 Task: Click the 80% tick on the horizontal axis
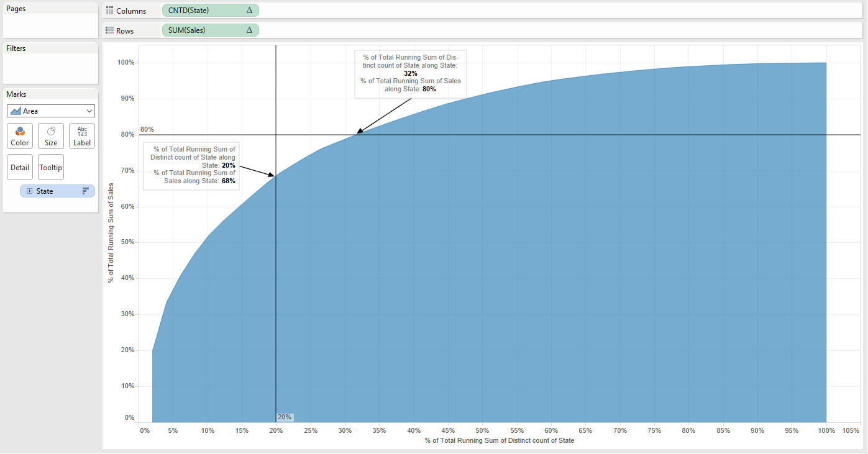tap(688, 430)
